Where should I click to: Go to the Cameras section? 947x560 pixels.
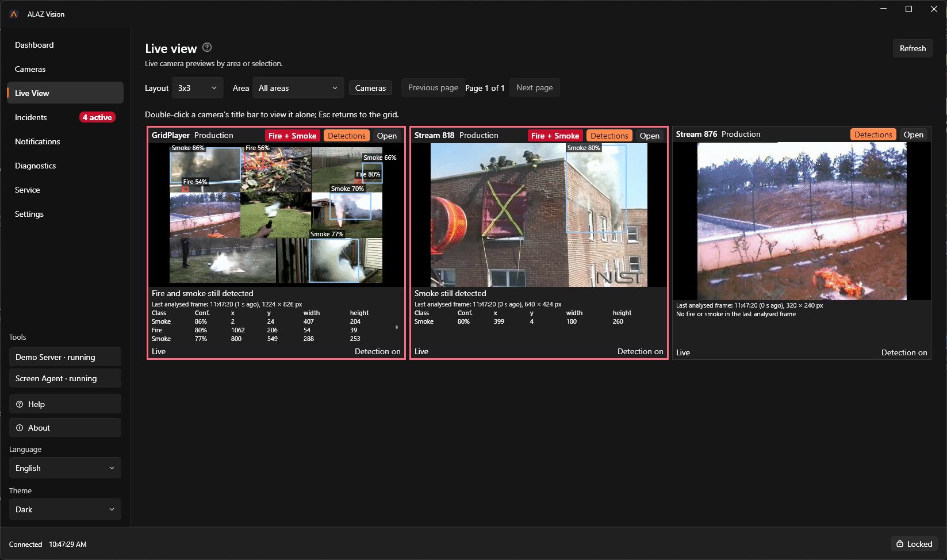(65, 69)
